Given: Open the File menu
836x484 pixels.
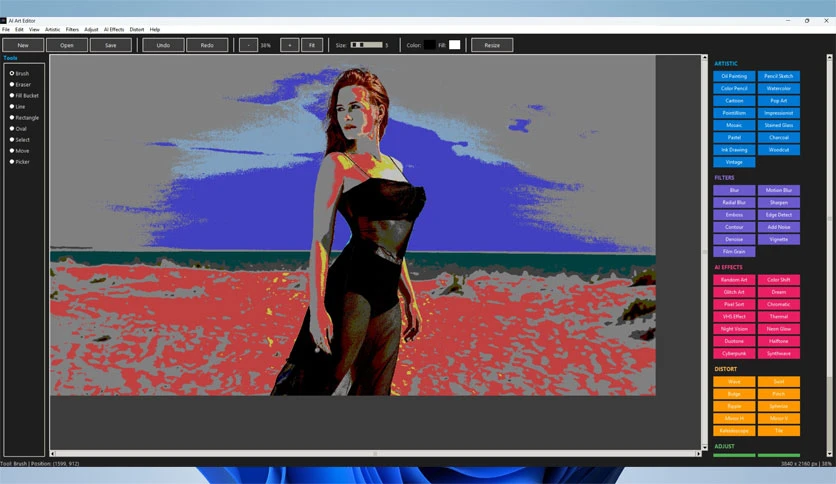Looking at the screenshot, I should pos(6,29).
